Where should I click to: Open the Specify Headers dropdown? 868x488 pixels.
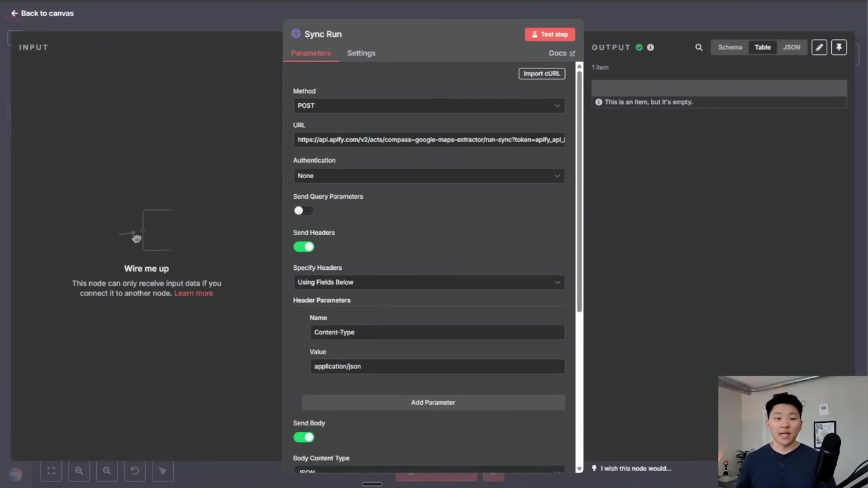(429, 282)
